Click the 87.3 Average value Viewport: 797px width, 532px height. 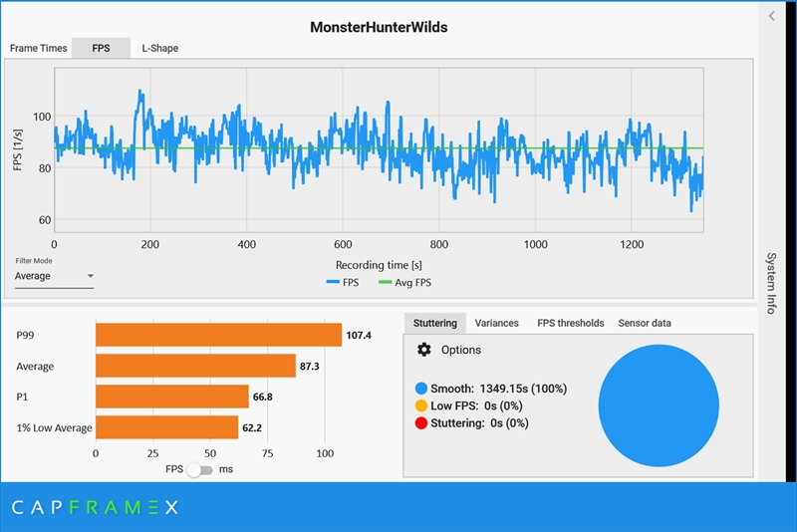pyautogui.click(x=310, y=367)
